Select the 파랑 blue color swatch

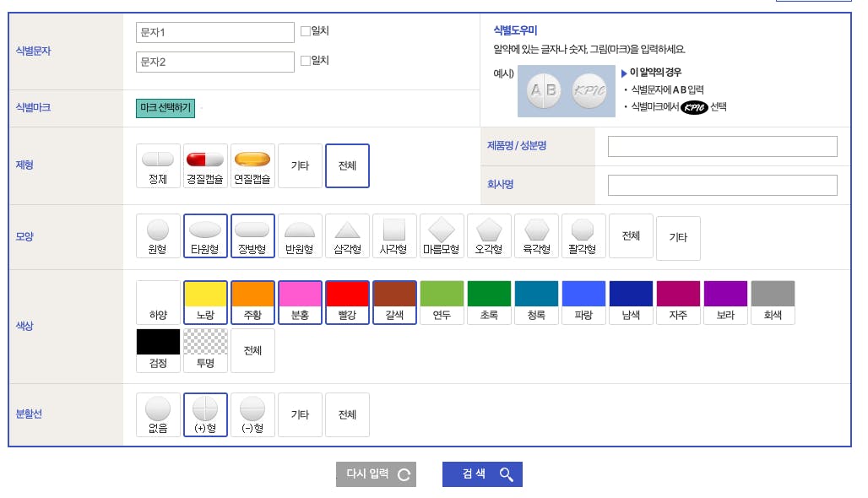point(583,303)
